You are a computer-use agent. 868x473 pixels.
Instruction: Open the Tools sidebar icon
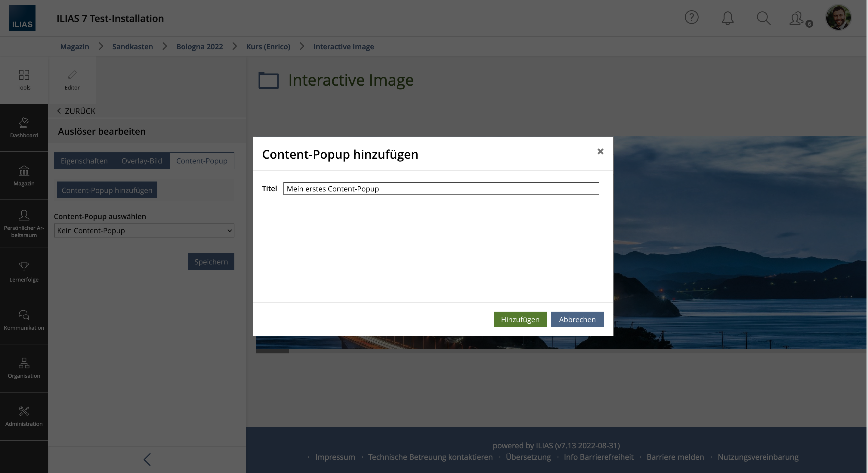pyautogui.click(x=24, y=80)
